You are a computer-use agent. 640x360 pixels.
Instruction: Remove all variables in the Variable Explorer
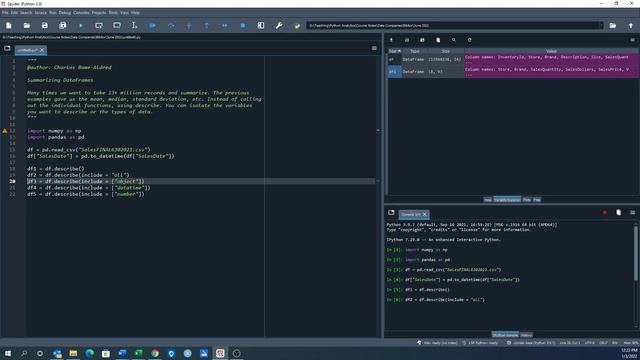coord(438,40)
